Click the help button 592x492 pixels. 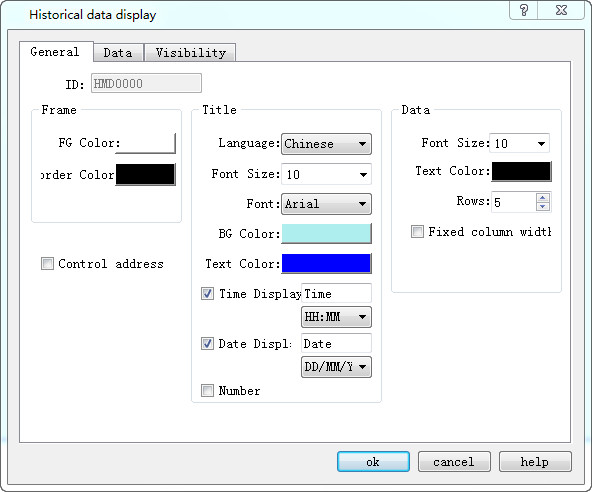(x=535, y=461)
